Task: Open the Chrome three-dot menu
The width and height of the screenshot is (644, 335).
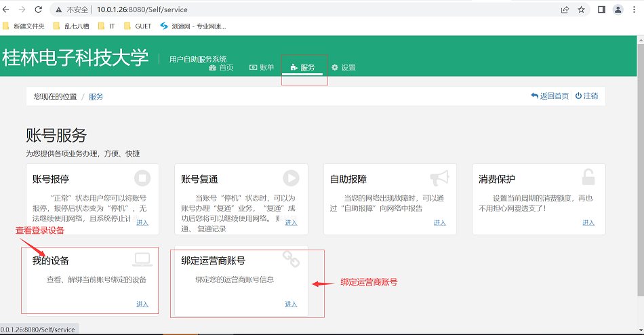Action: click(635, 10)
